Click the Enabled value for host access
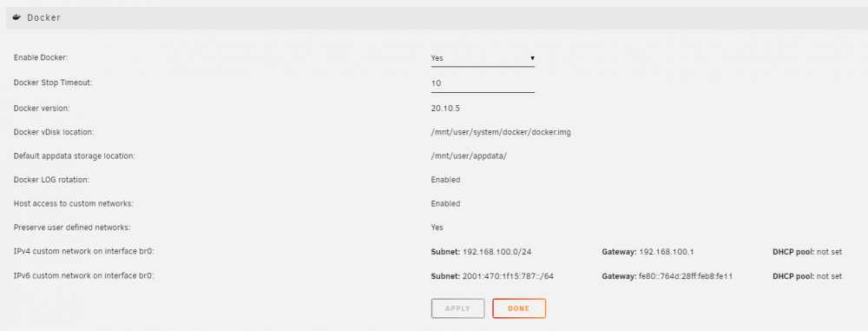868x331 pixels. [445, 203]
